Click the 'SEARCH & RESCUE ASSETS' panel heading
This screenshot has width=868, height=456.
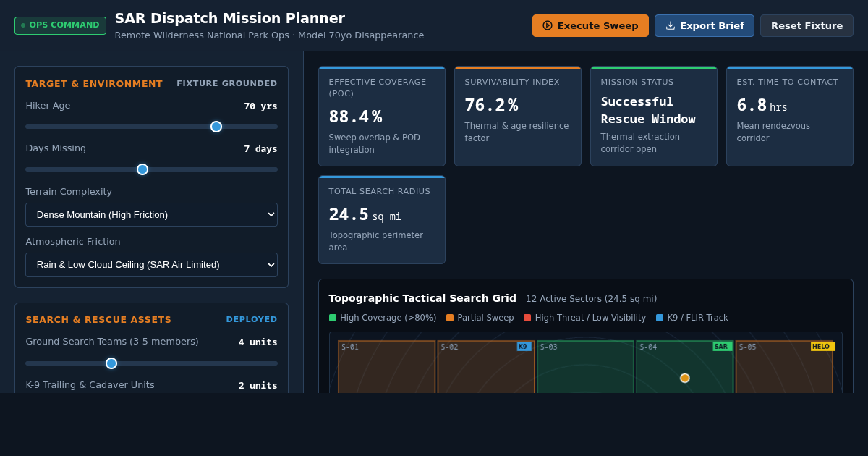(x=98, y=320)
